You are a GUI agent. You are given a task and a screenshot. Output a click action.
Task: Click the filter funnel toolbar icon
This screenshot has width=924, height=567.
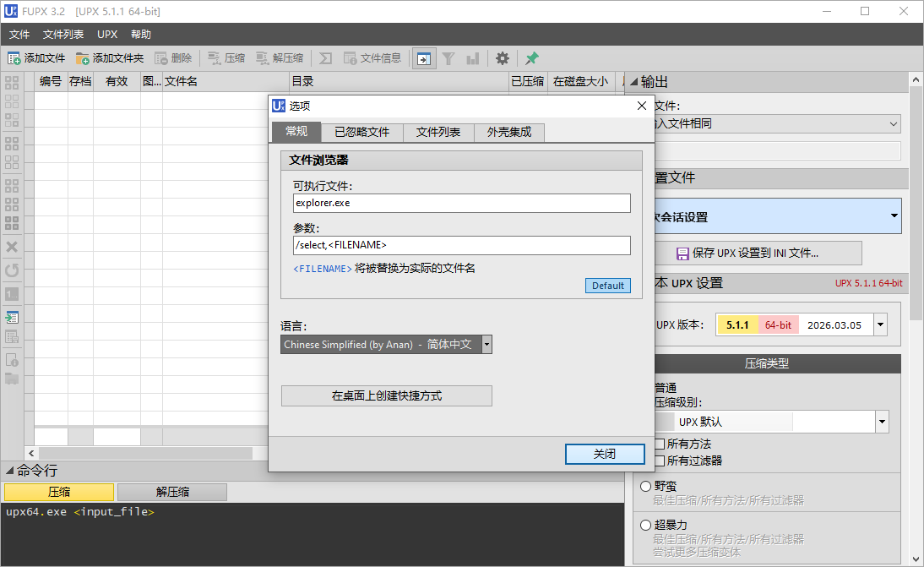pos(448,58)
